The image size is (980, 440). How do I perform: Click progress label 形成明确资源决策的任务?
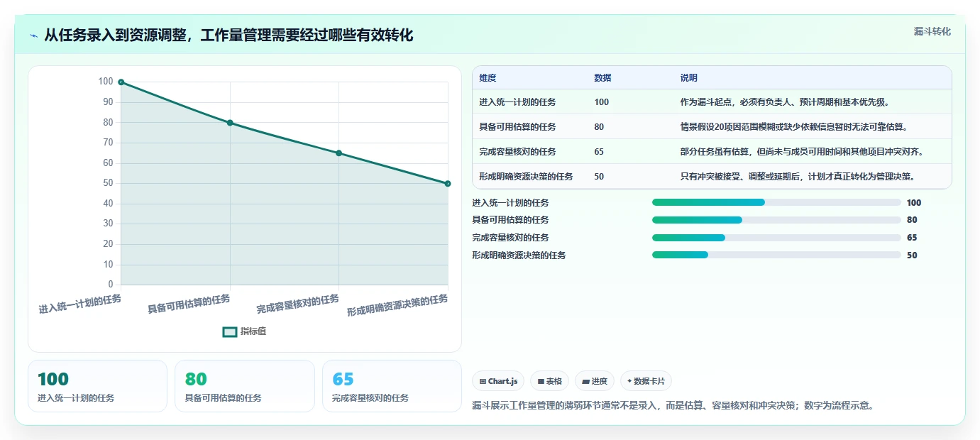click(x=519, y=255)
